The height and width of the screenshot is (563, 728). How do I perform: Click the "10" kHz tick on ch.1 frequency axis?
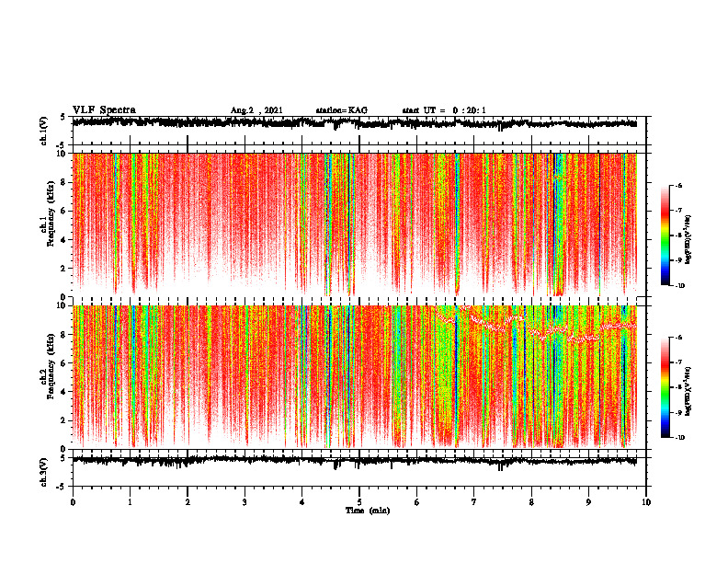[x=63, y=154]
